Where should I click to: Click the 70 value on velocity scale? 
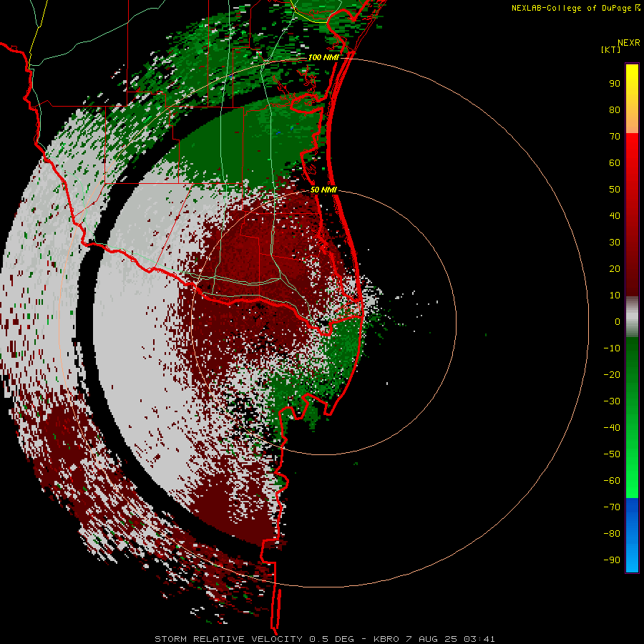tap(615, 137)
